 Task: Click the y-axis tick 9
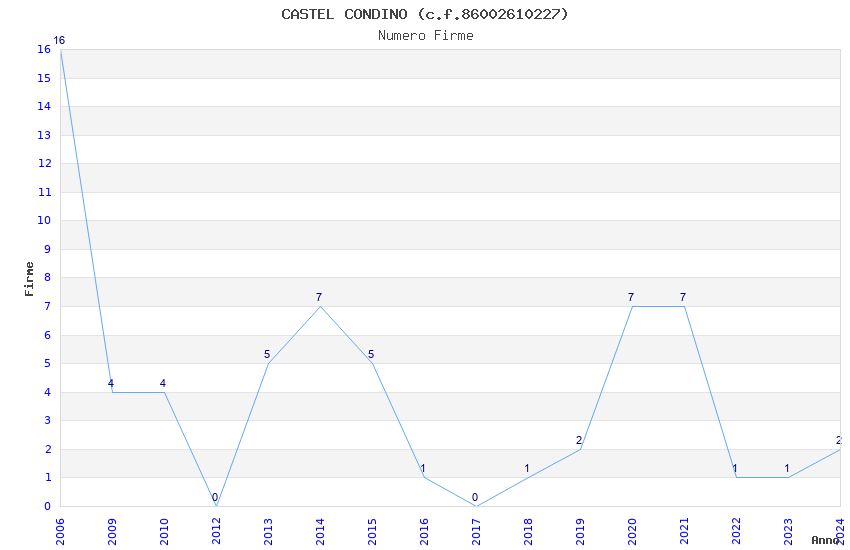pos(48,249)
